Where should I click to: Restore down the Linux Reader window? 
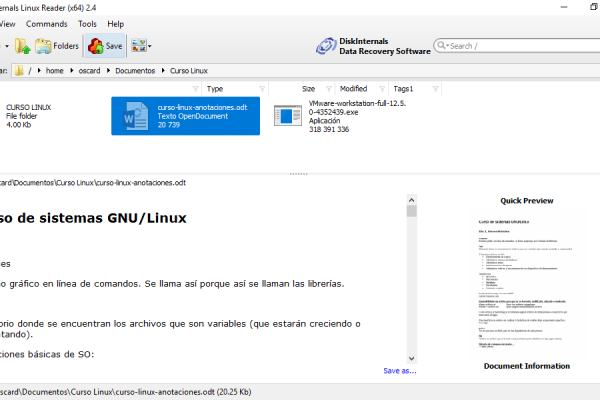click(x=593, y=7)
